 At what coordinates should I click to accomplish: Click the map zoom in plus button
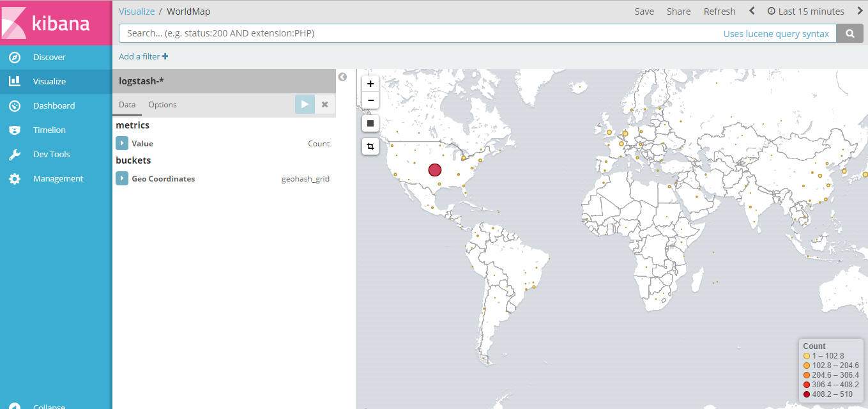(370, 84)
